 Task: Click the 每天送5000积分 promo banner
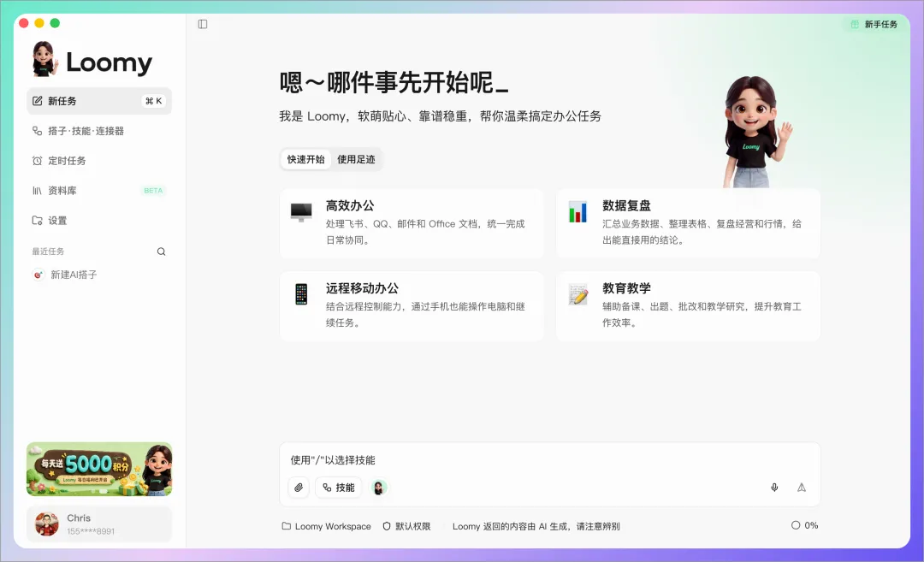pos(99,469)
